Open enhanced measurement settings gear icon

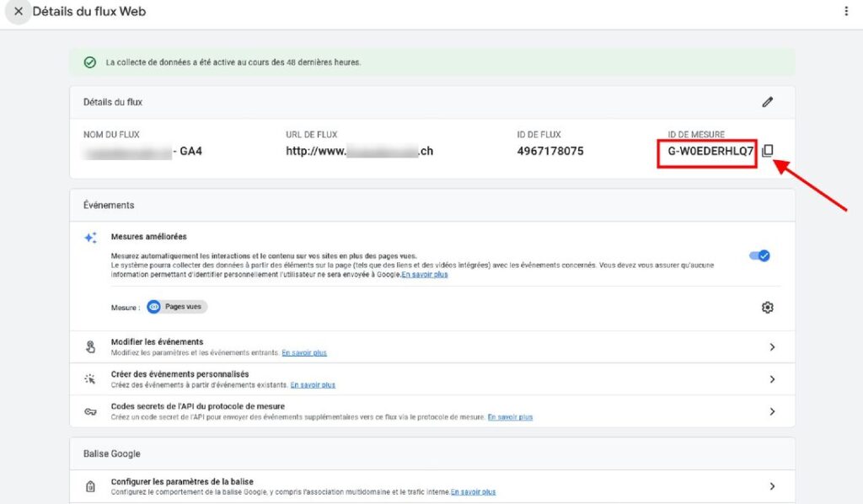[767, 308]
